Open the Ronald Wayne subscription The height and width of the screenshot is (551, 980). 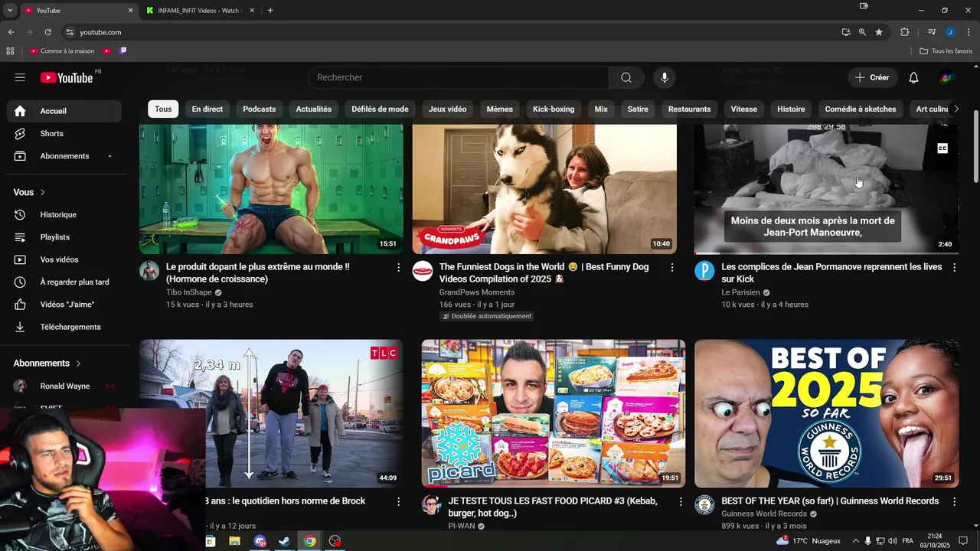click(x=65, y=386)
